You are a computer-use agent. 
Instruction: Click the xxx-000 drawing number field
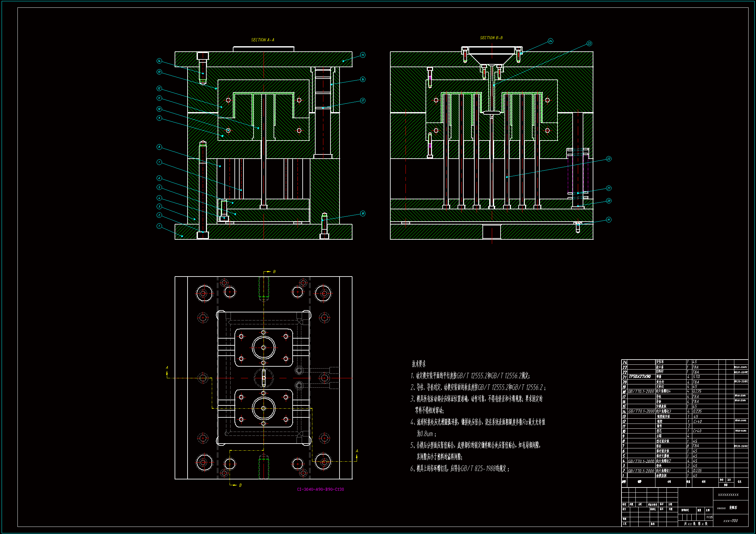tap(730, 521)
